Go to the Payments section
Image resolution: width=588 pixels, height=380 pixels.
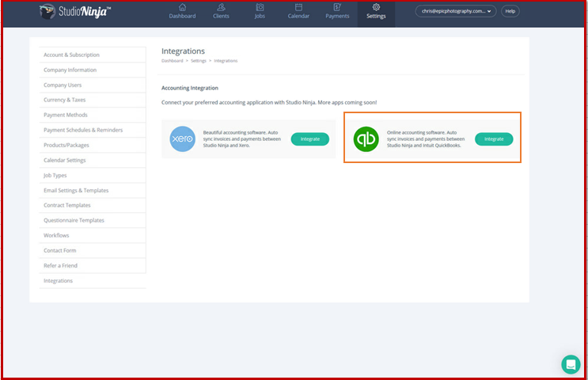[x=337, y=11]
